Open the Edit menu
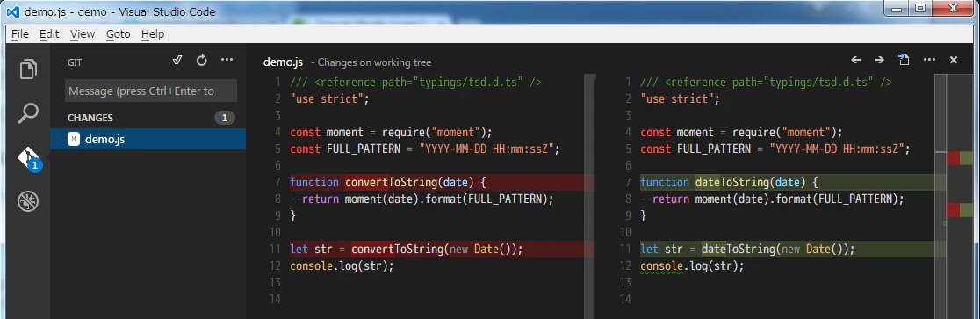This screenshot has height=319, width=980. 49,34
